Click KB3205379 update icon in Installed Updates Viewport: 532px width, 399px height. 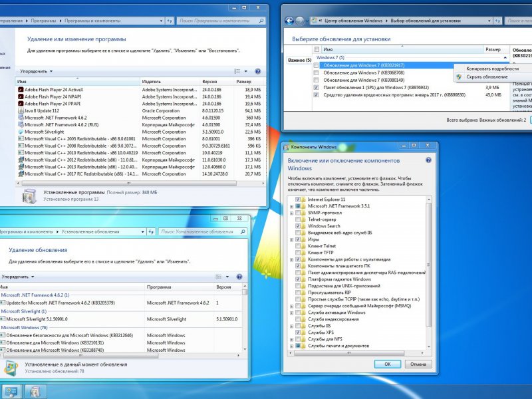[3, 303]
